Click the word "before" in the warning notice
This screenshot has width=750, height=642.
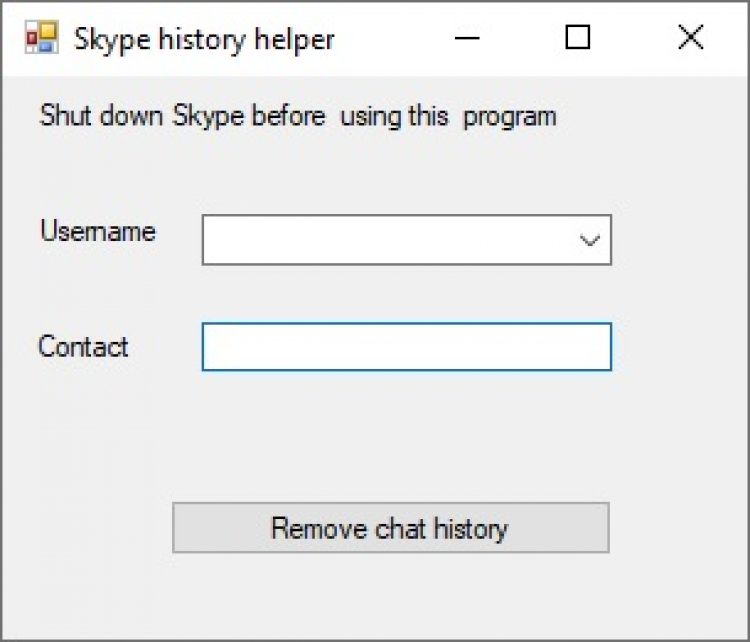[288, 116]
